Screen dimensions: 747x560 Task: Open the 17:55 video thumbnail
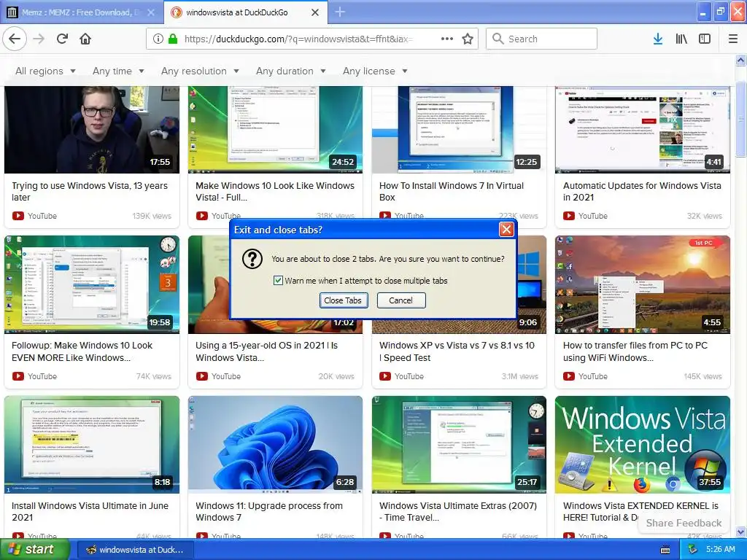(92, 130)
